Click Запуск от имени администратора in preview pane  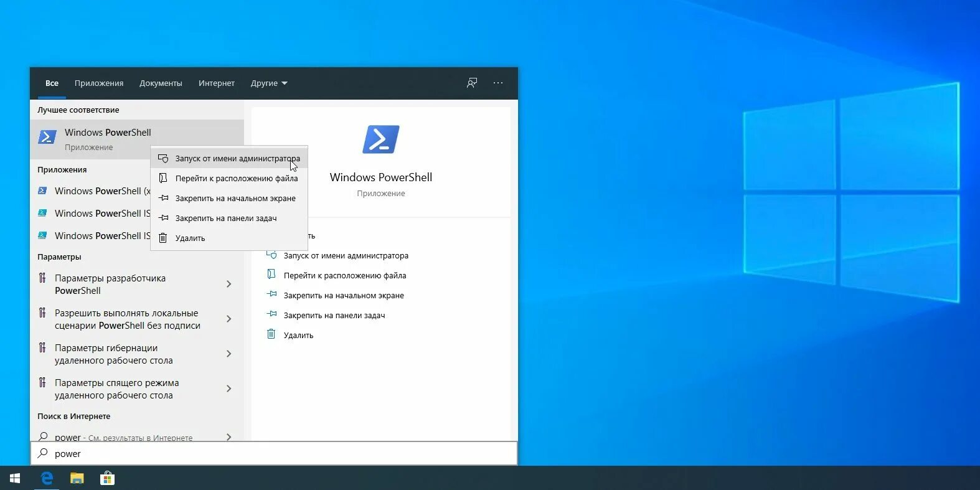(346, 255)
